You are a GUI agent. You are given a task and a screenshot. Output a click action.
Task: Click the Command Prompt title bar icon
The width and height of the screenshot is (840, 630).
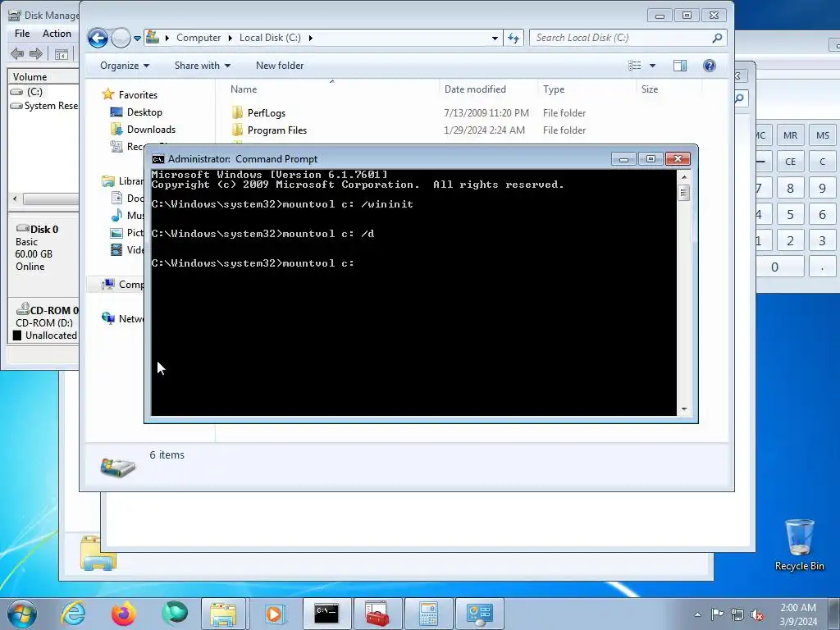click(158, 159)
